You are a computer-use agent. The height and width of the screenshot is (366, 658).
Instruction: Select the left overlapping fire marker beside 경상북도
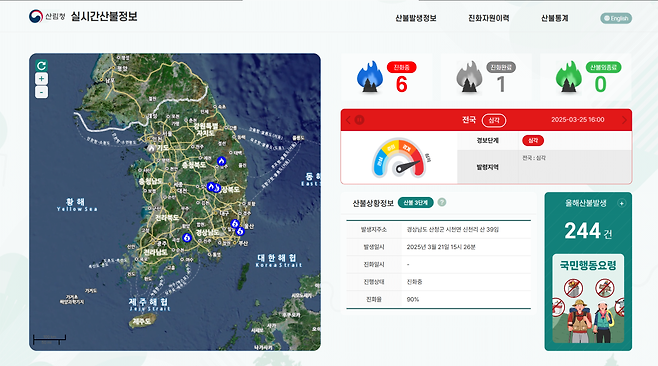pyautogui.click(x=211, y=187)
